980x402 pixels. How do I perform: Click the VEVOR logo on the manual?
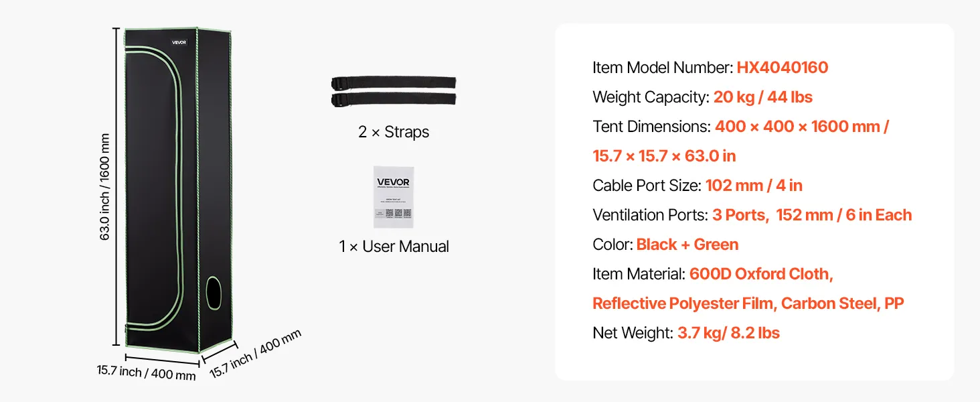(x=393, y=182)
